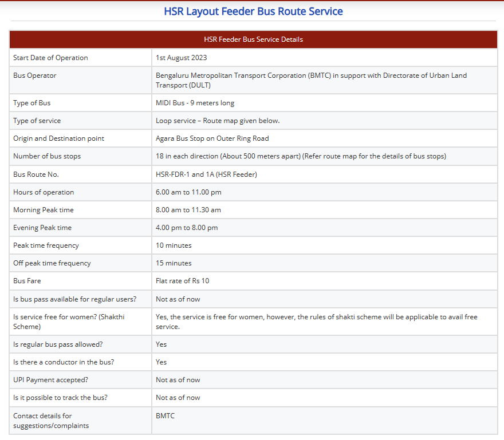Select 'Is service free for women? (Shakthi Scheme)' label
The height and width of the screenshot is (440, 504).
coord(69,322)
